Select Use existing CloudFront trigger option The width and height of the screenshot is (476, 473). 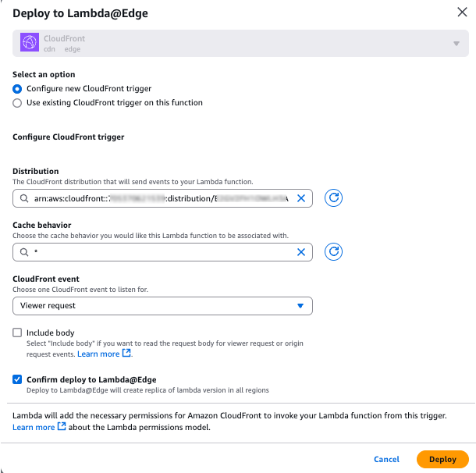coord(18,102)
